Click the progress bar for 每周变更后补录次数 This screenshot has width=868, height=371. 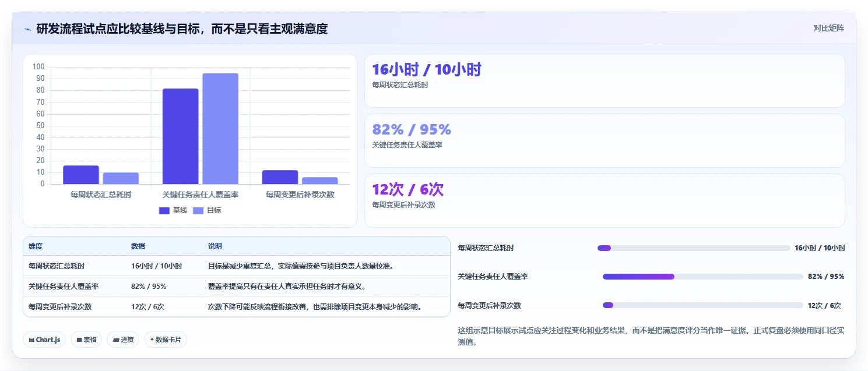(x=703, y=305)
